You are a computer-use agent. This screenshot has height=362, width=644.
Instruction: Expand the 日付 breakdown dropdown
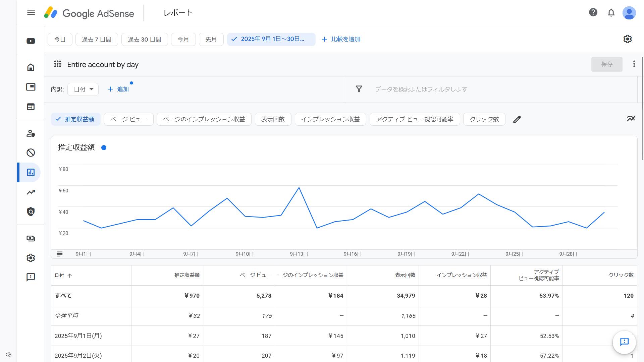point(83,89)
